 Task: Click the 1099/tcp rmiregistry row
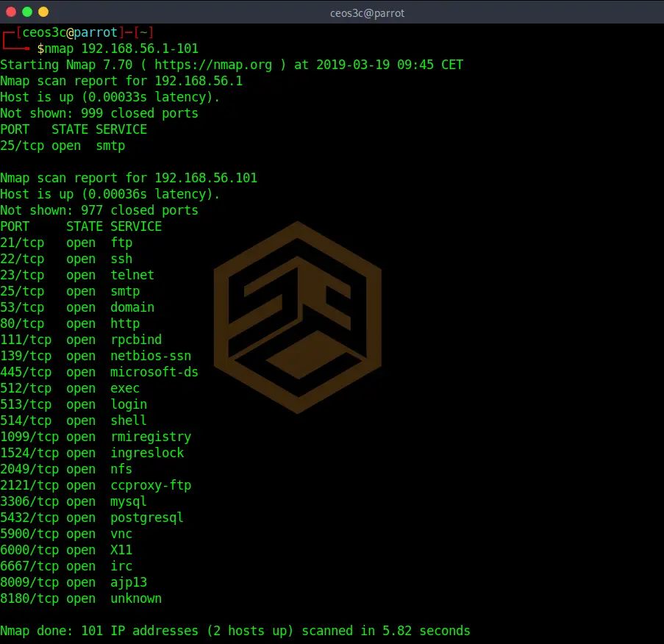[96, 437]
